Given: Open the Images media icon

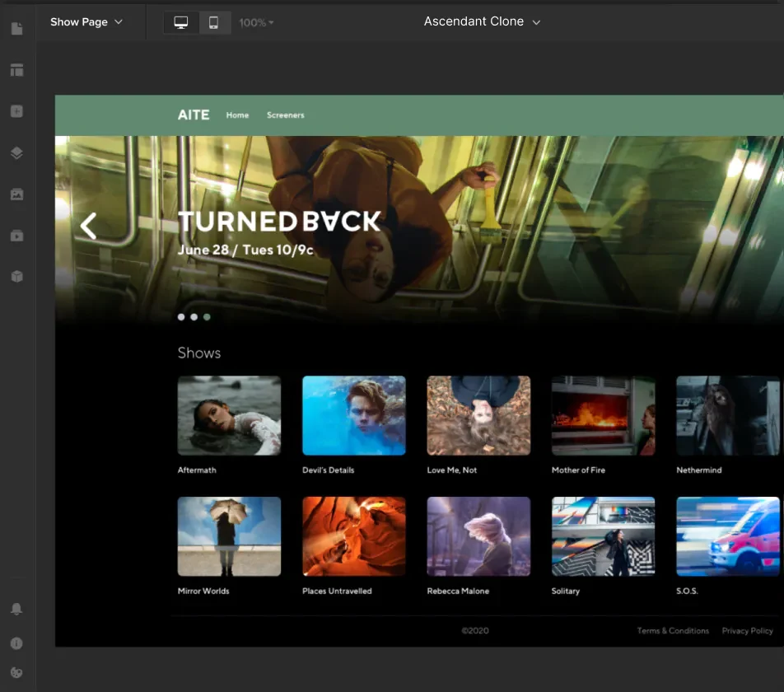Looking at the screenshot, I should tap(16, 194).
